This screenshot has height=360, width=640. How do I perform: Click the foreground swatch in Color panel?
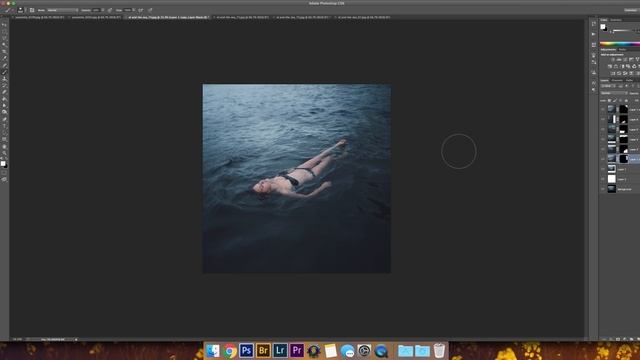pos(603,27)
